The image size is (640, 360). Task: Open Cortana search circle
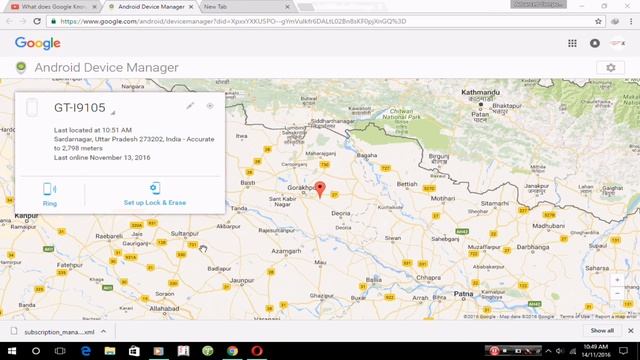point(36,351)
